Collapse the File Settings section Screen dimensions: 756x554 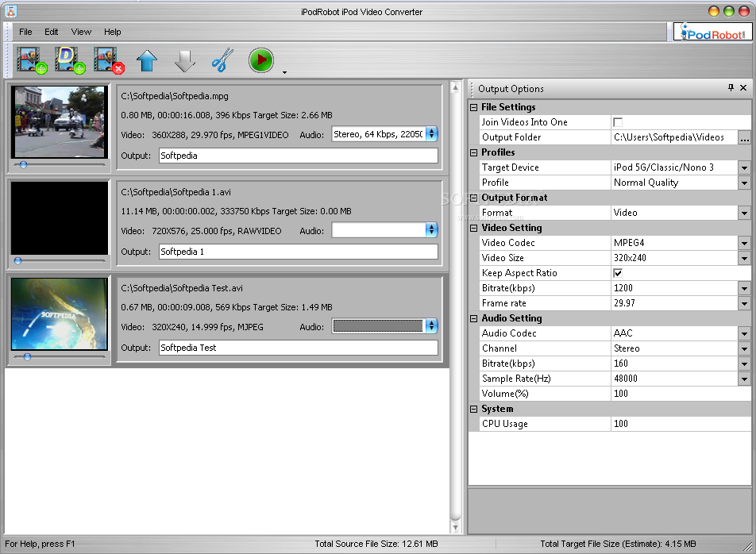pos(474,107)
